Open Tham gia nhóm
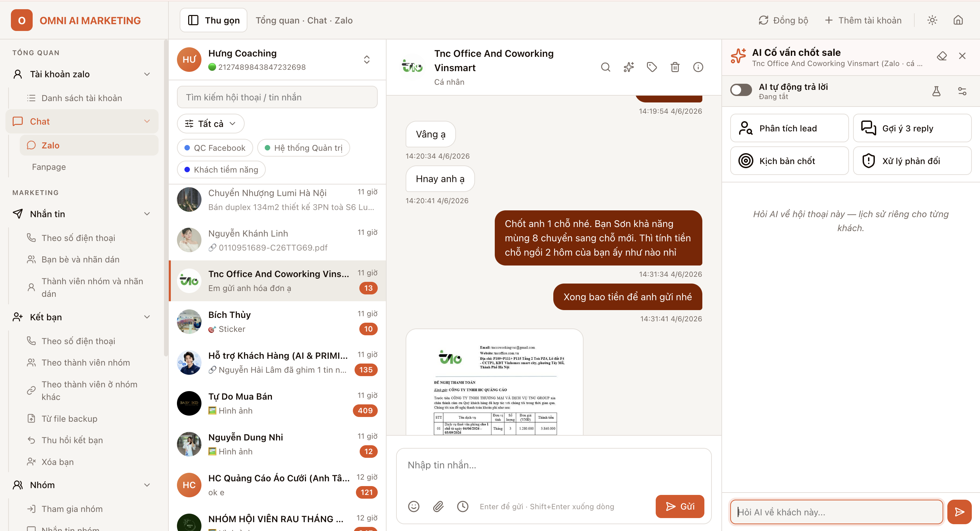The height and width of the screenshot is (531, 980). [88, 509]
